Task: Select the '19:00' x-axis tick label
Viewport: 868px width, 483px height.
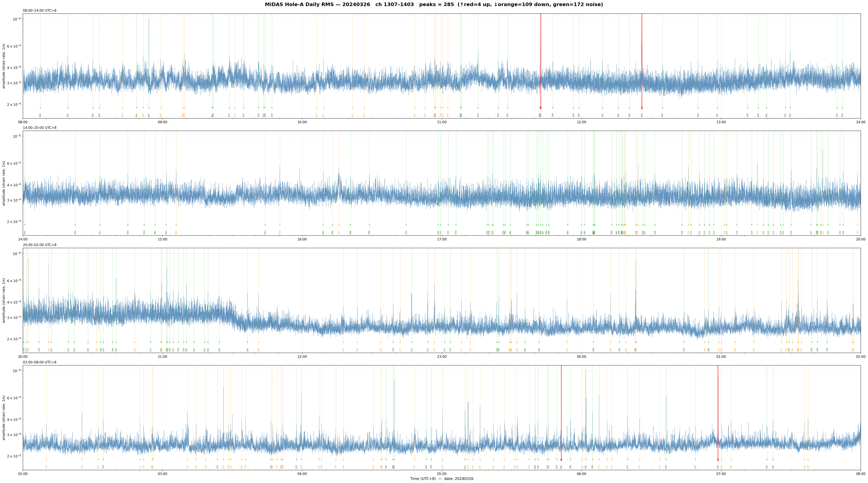Action: tap(721, 239)
